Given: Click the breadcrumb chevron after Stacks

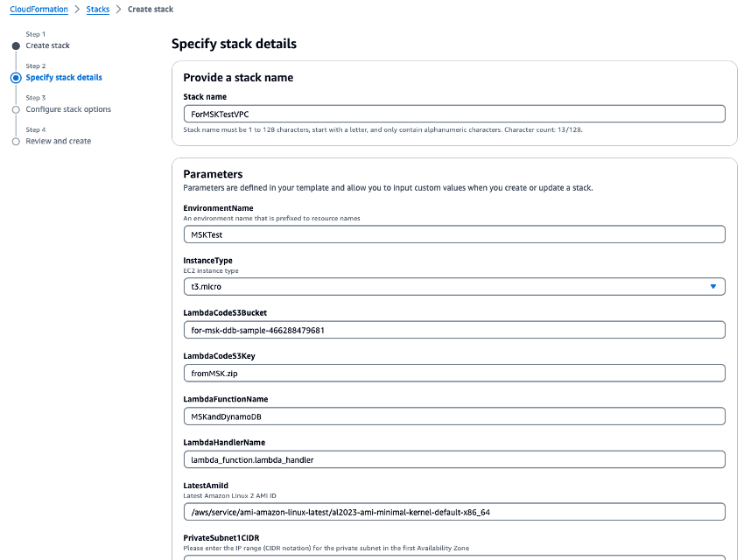Looking at the screenshot, I should [x=118, y=9].
